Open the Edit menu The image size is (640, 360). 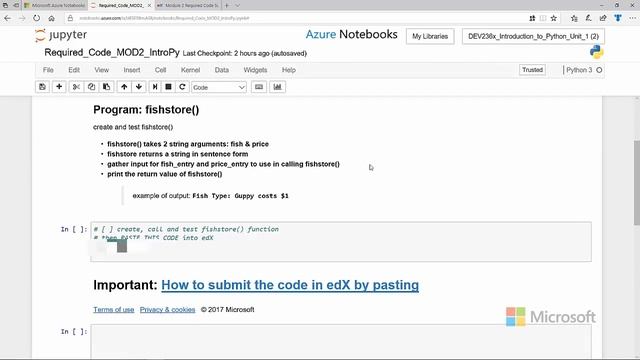click(x=74, y=70)
